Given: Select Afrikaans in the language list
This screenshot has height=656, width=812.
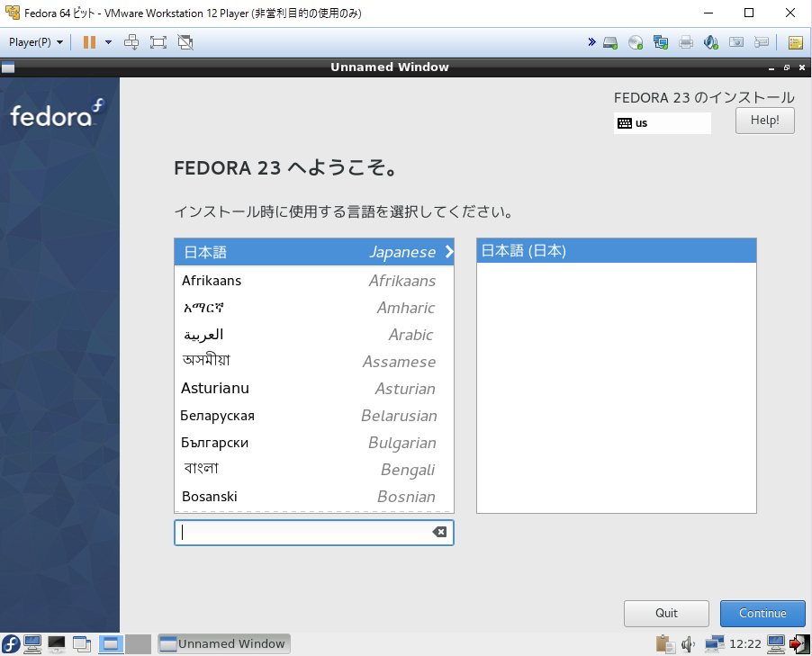Looking at the screenshot, I should tap(314, 281).
